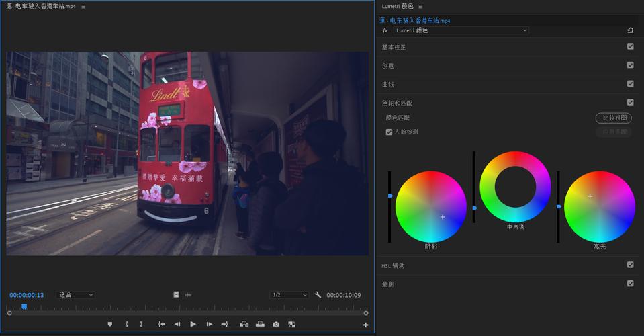Screen dimensions: 644x336
Task: Uncheck the HSL 辅助 section
Action: (x=631, y=265)
